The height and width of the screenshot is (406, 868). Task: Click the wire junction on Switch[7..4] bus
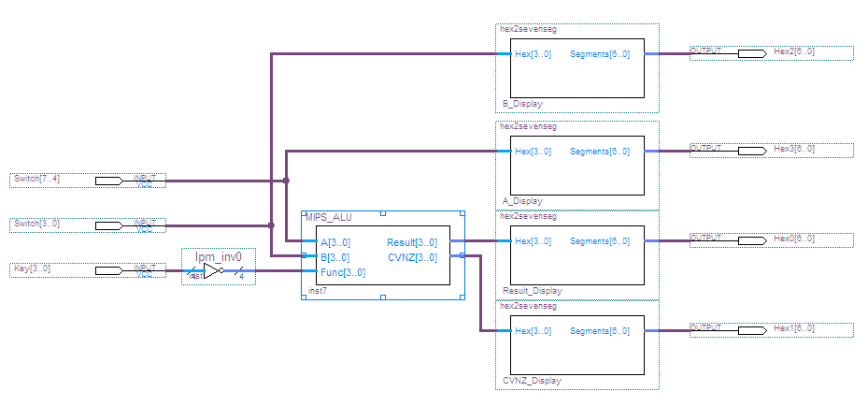pyautogui.click(x=286, y=181)
